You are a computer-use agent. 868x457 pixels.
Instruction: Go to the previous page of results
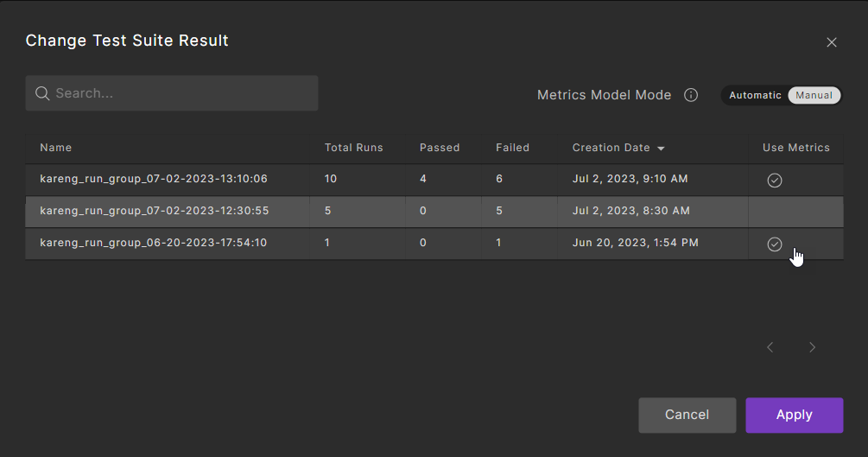[x=770, y=347]
